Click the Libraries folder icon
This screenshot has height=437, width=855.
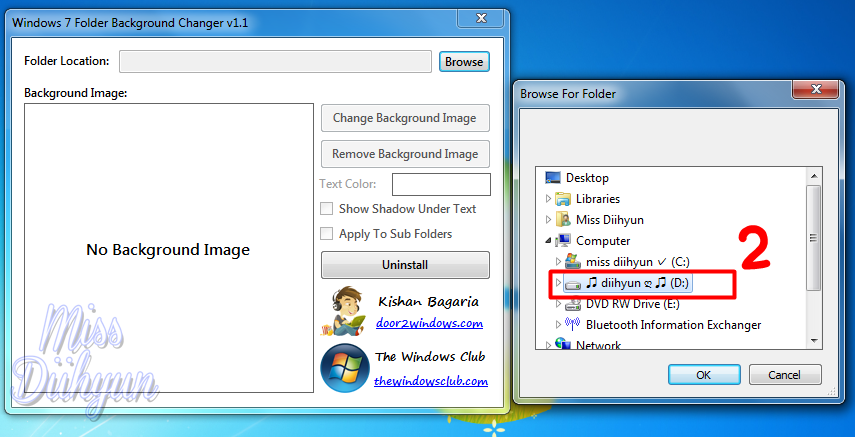point(563,199)
